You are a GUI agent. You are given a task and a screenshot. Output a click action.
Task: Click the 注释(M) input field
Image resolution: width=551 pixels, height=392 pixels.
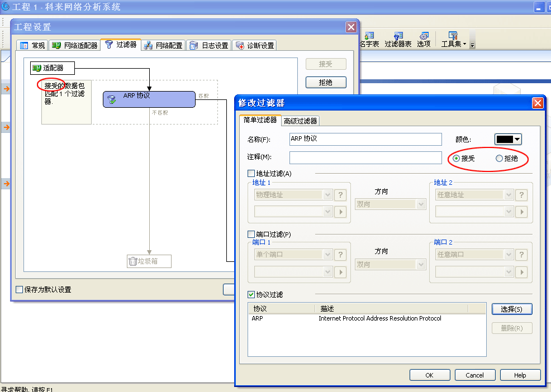365,157
